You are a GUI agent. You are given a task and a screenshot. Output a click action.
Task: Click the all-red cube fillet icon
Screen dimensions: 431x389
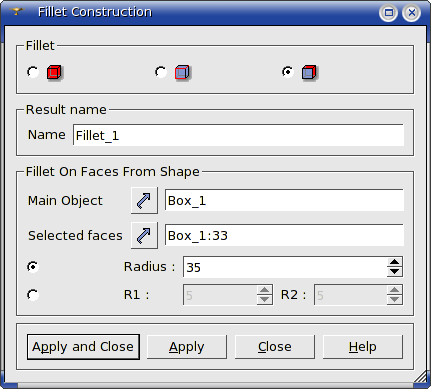coord(54,72)
